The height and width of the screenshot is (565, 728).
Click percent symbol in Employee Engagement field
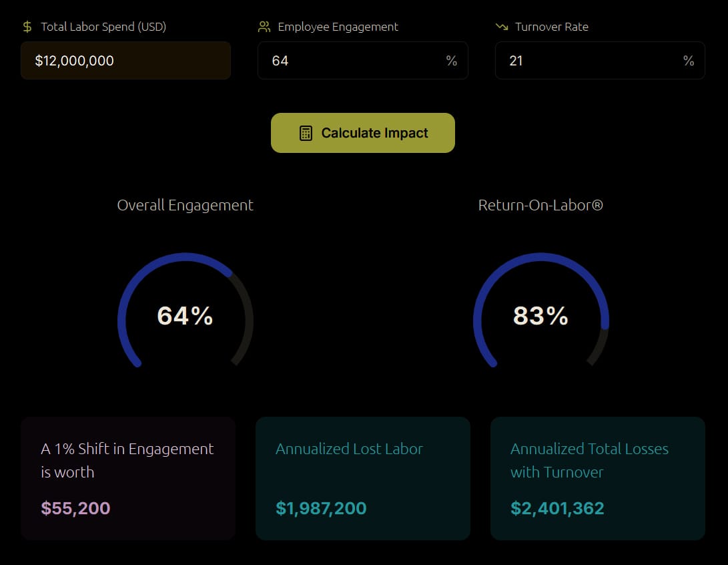coord(452,61)
